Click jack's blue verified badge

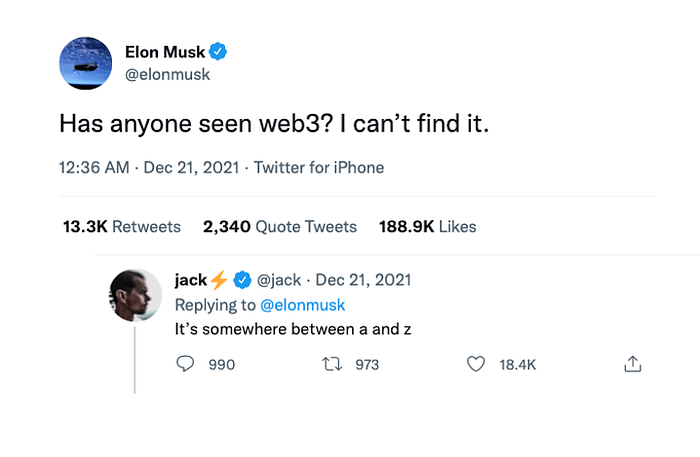pyautogui.click(x=242, y=280)
